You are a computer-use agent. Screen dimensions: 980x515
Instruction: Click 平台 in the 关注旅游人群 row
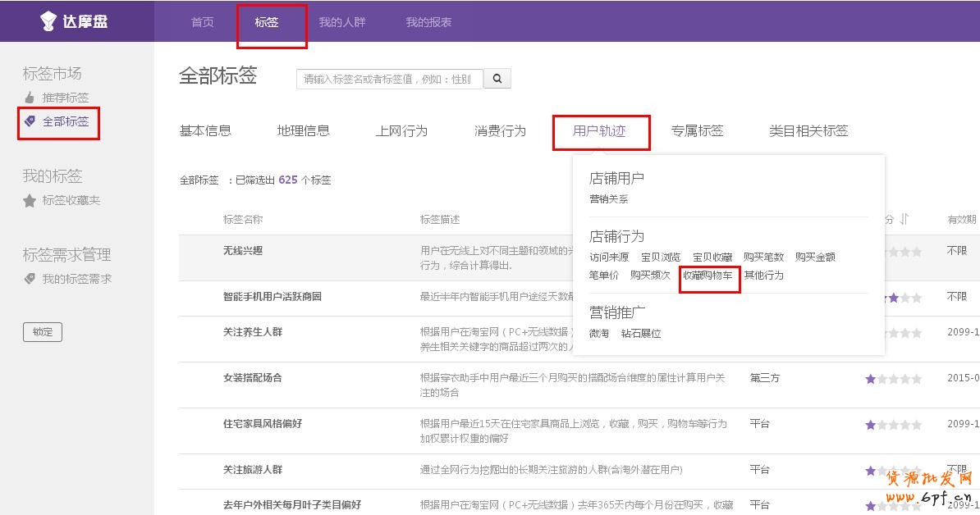tap(759, 469)
